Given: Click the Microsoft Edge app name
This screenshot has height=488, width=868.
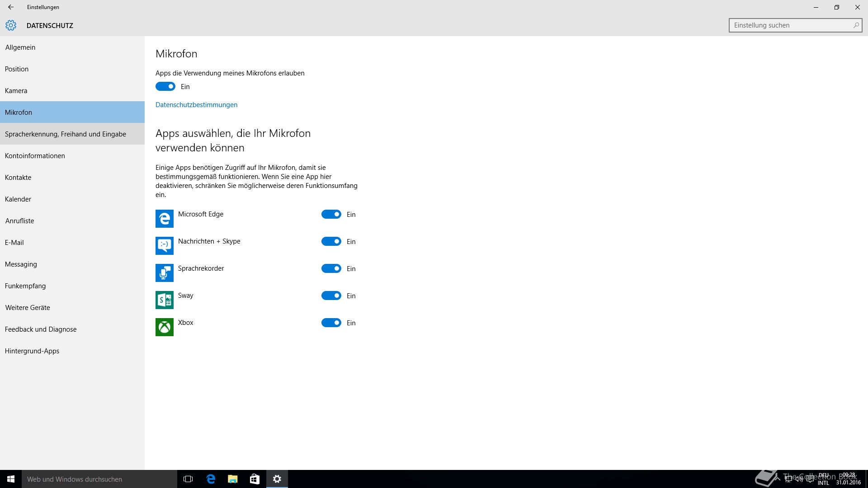Looking at the screenshot, I should 201,214.
